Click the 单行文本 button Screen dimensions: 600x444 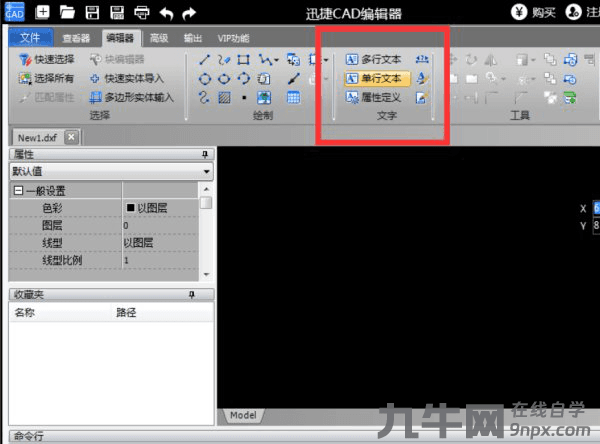pyautogui.click(x=377, y=78)
